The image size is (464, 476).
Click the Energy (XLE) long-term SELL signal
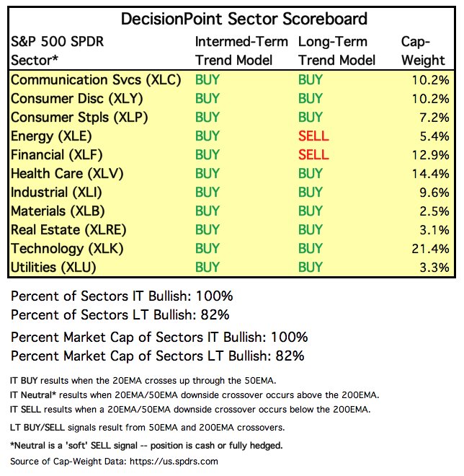pyautogui.click(x=313, y=136)
